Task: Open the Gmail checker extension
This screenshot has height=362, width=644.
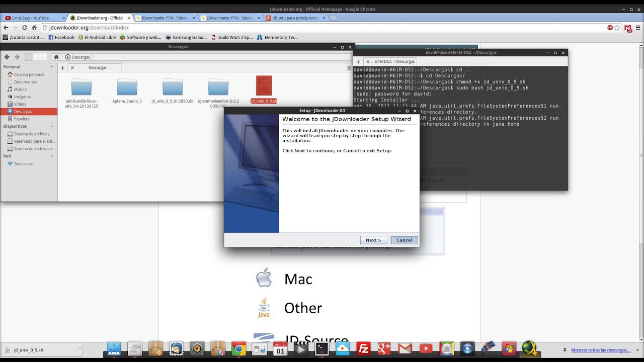Action: (x=628, y=28)
